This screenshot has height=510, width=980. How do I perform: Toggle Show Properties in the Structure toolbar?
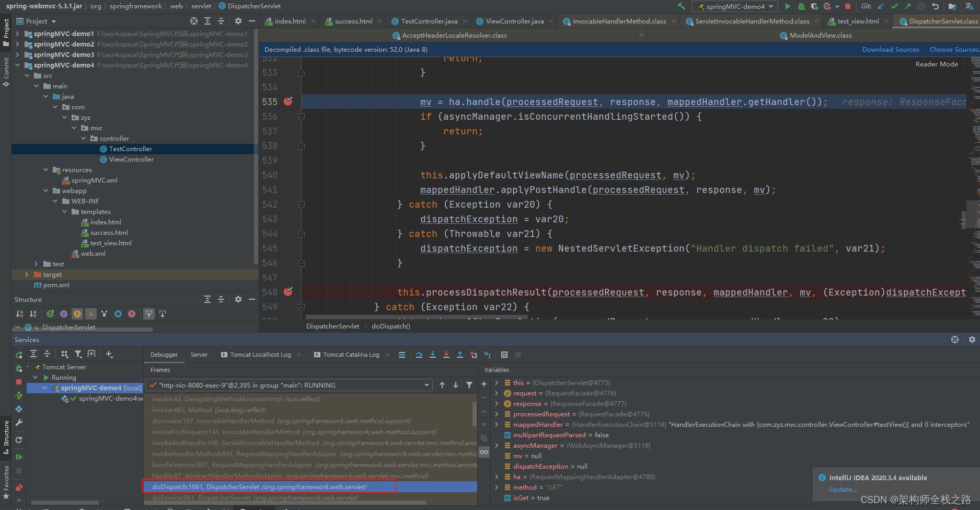point(64,314)
